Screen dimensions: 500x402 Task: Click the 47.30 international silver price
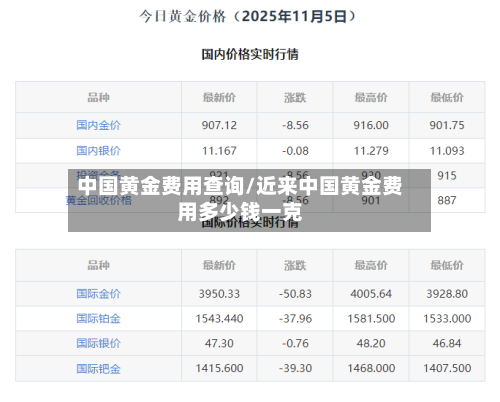[219, 343]
